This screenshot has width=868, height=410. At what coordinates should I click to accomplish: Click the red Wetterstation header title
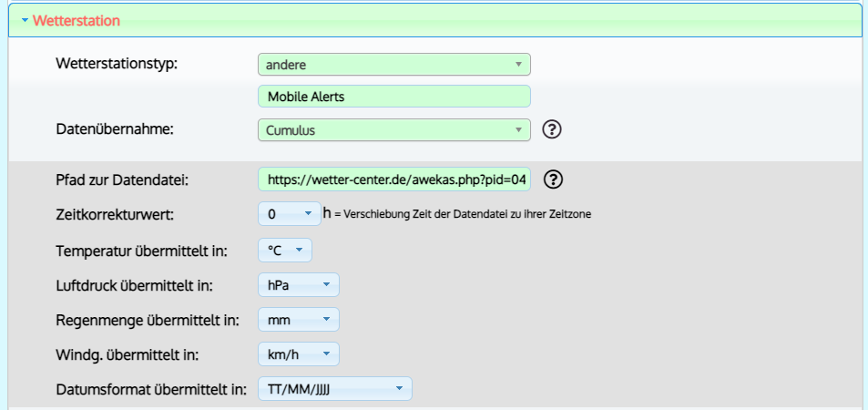click(77, 21)
